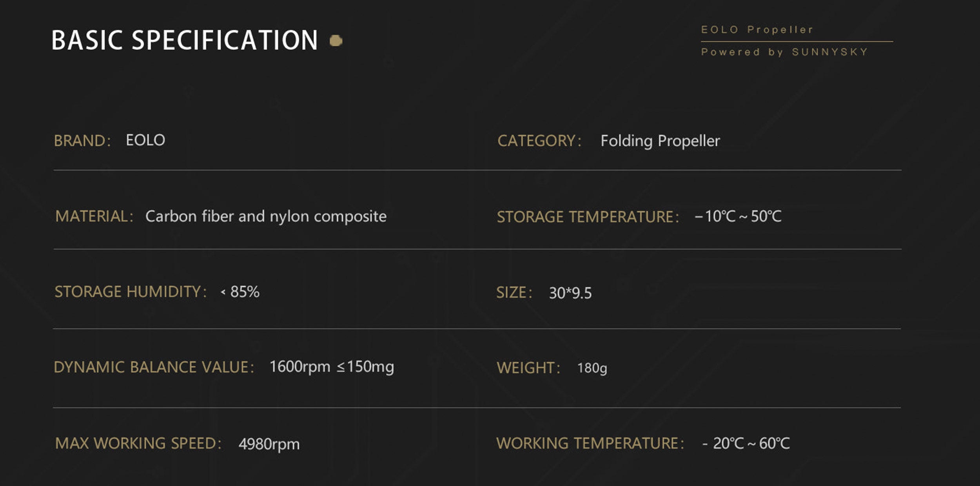Click the MATERIAL label
The image size is (980, 486).
94,216
